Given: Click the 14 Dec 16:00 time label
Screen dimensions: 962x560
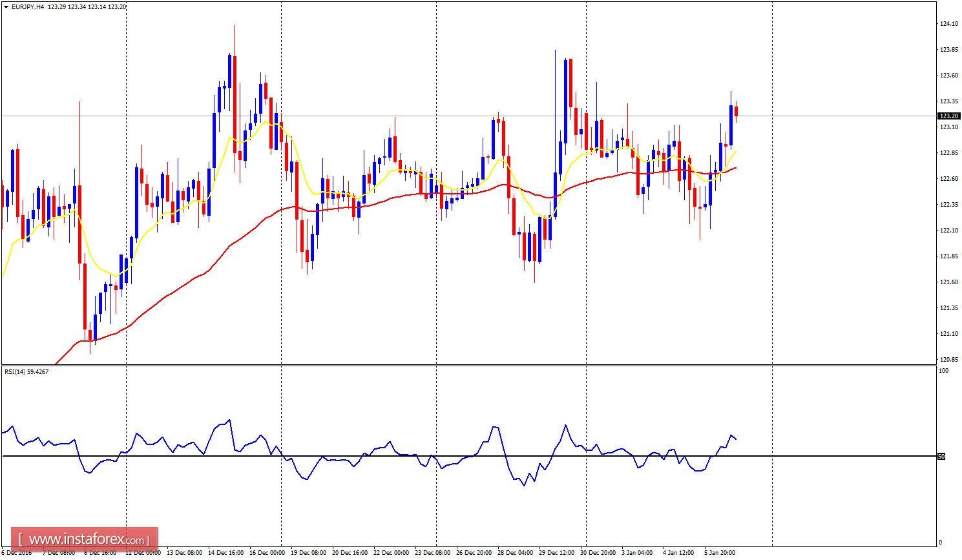Looking at the screenshot, I should click(x=225, y=553).
